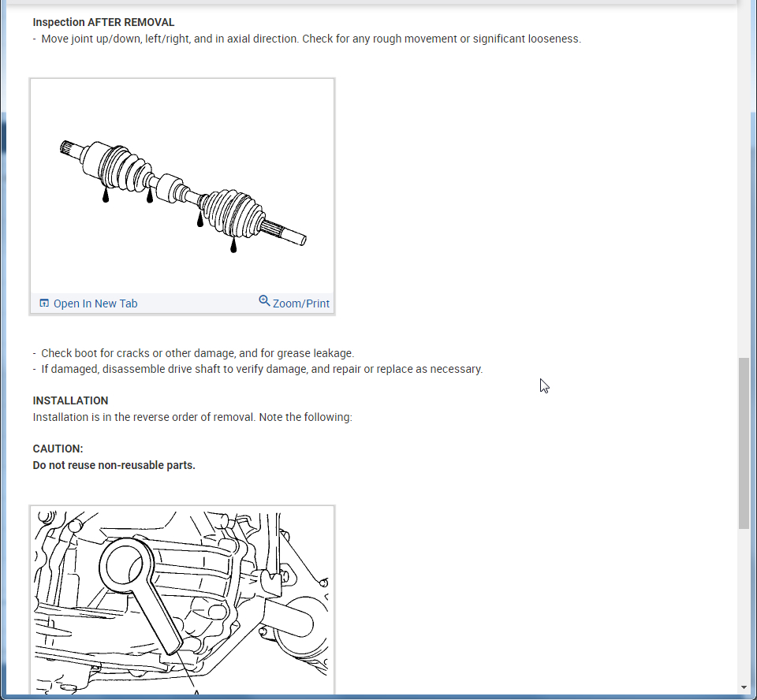
Task: Click the magnifier zoom icon
Action: 264,301
